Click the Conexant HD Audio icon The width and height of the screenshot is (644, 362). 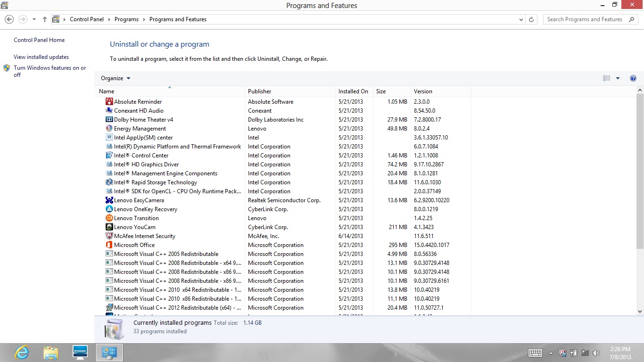[x=109, y=111]
